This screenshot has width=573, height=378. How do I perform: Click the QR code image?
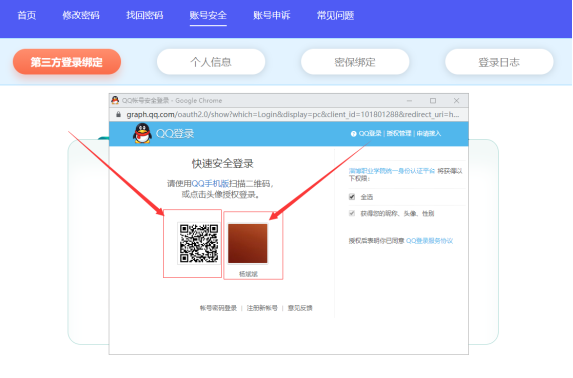199,243
